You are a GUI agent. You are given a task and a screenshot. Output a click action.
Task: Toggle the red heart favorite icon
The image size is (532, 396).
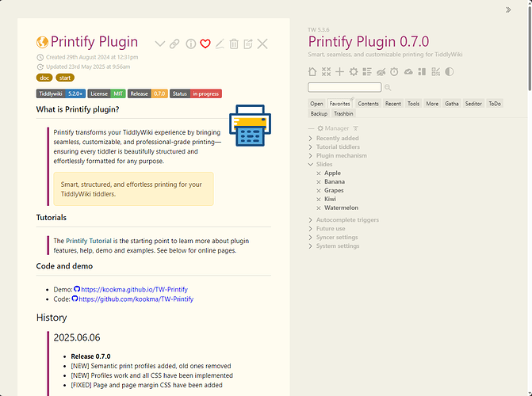click(x=205, y=44)
